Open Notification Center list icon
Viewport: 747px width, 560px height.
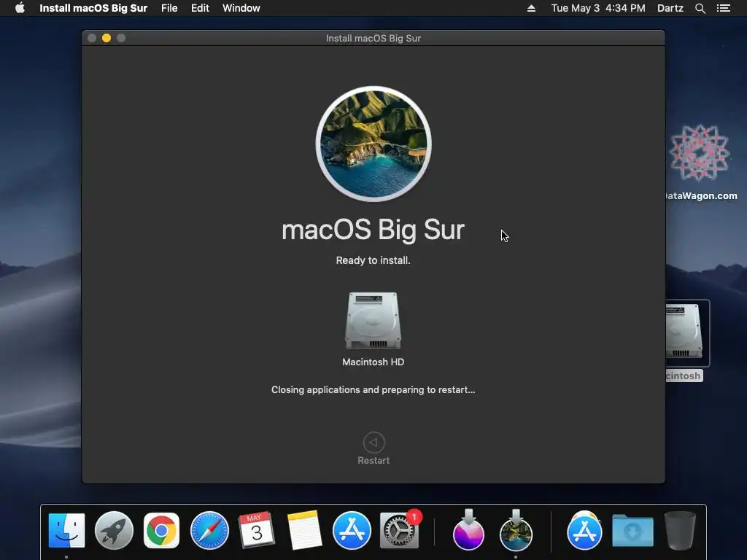point(723,8)
